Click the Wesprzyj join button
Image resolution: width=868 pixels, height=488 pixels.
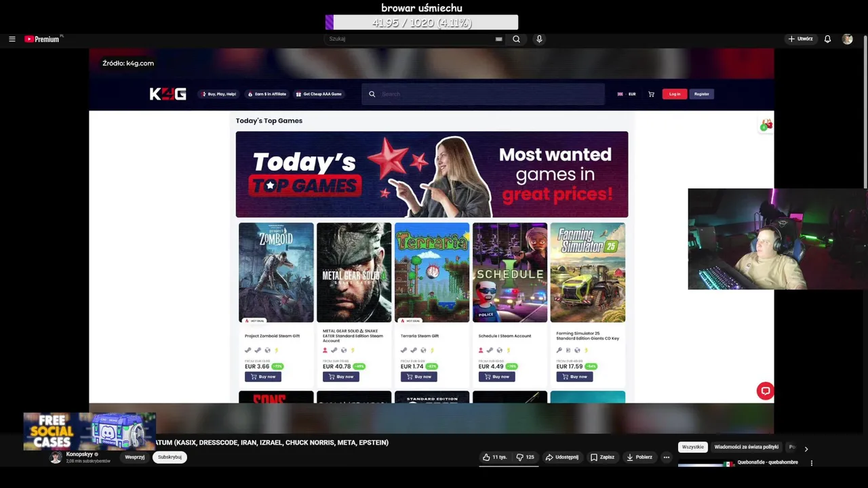[135, 457]
